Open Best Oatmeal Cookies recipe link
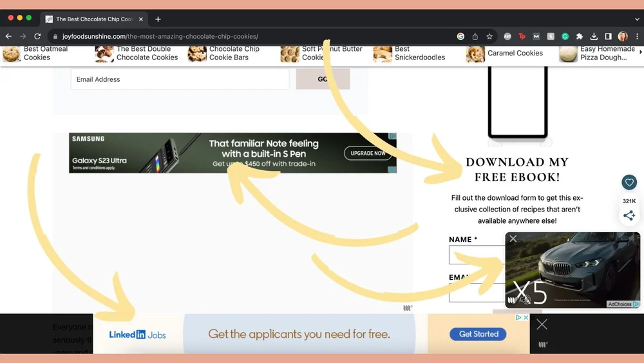644x363 pixels. tap(45, 53)
